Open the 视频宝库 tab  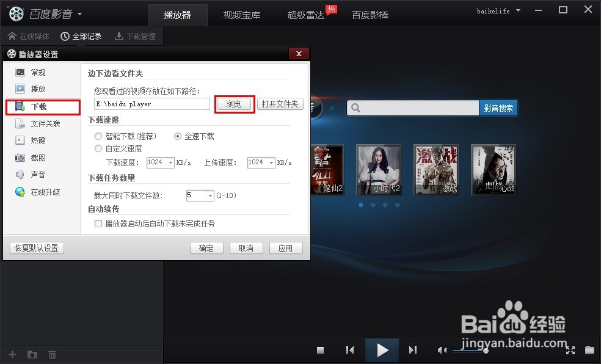tap(241, 15)
